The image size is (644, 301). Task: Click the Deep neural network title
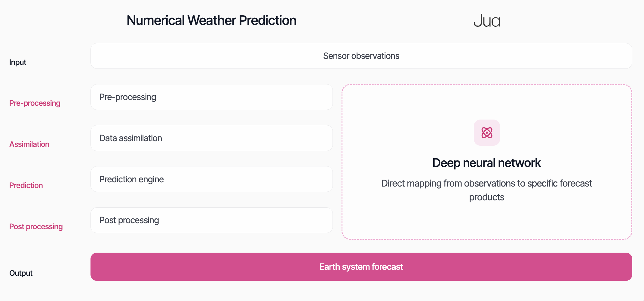point(487,163)
